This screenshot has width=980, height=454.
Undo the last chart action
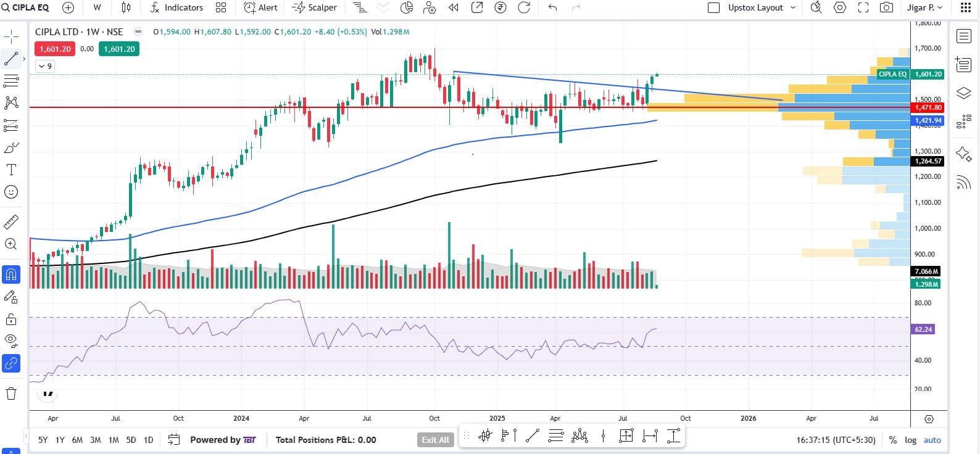(552, 7)
